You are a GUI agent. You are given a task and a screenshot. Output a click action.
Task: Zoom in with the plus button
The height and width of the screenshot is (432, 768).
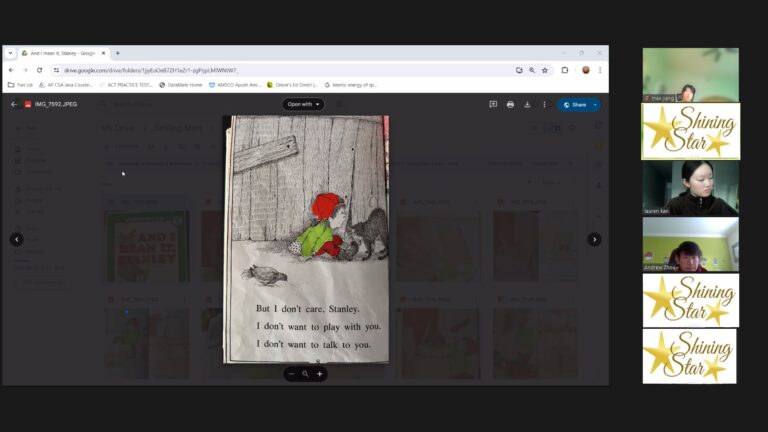319,374
